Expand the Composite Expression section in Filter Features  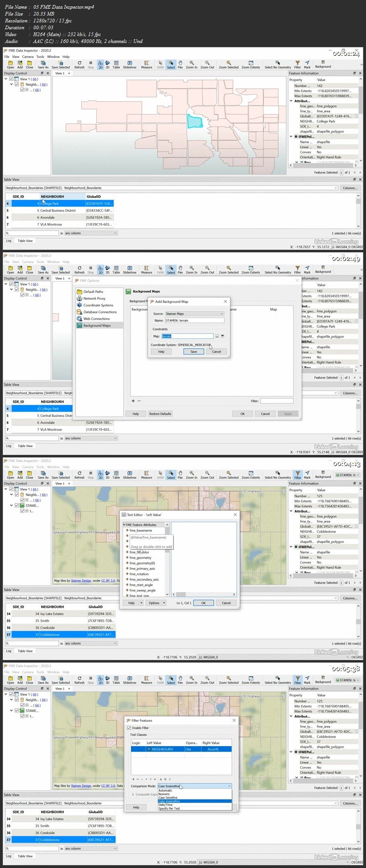coord(133,794)
